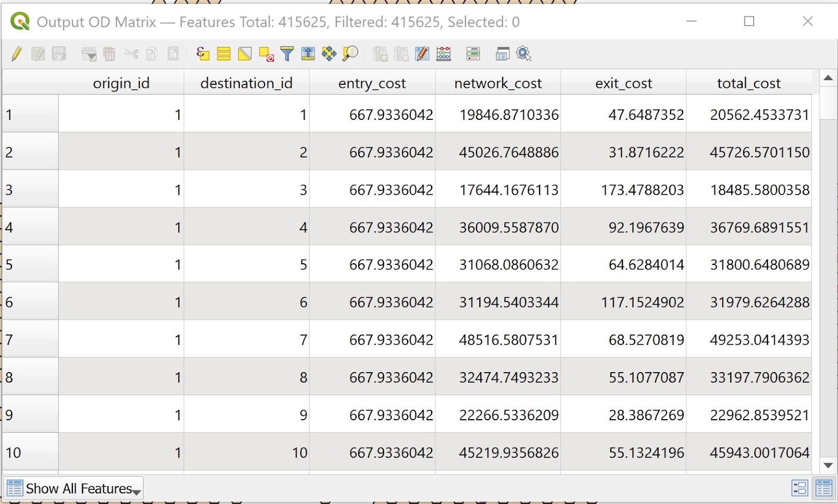Click the vertical scrollbar down arrow
Screen dimensions: 838x504
click(828, 465)
